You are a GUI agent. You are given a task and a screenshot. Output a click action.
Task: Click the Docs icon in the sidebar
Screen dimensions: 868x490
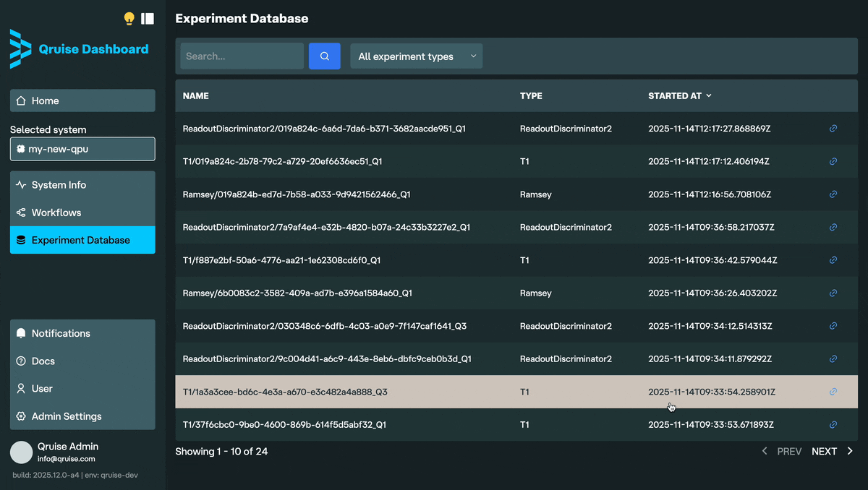(21, 361)
